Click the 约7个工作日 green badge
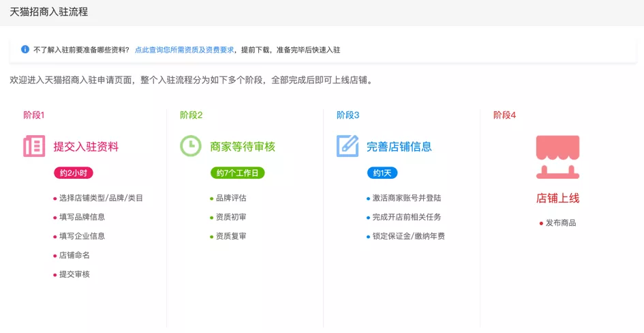 pyautogui.click(x=237, y=173)
